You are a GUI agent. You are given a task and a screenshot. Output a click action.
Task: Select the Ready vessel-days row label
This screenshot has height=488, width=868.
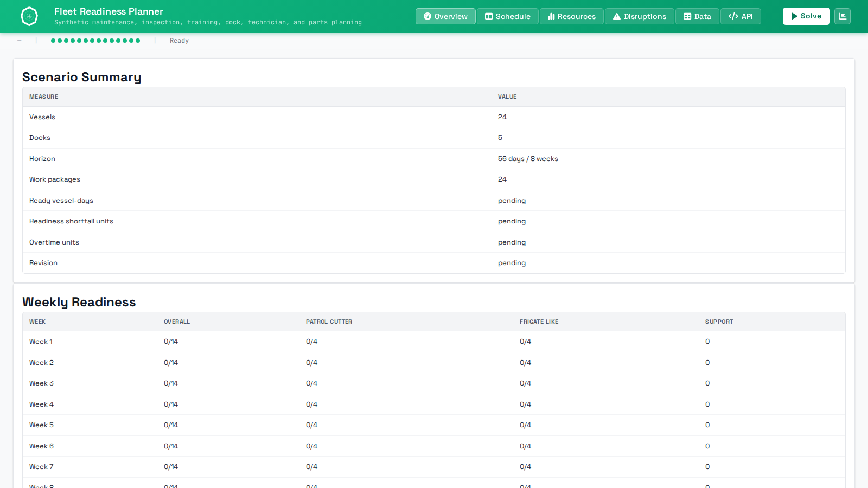(x=61, y=201)
